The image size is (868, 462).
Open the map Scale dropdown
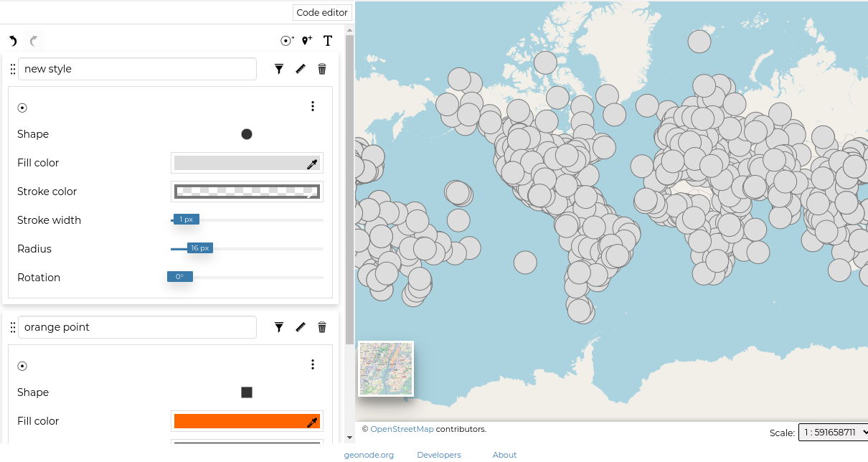(x=833, y=432)
